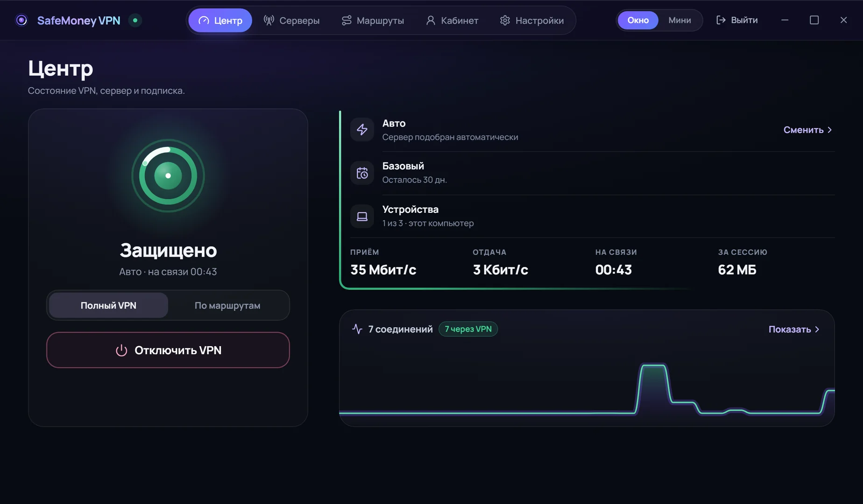
Task: Open the Кабинет tab
Action: pyautogui.click(x=452, y=20)
